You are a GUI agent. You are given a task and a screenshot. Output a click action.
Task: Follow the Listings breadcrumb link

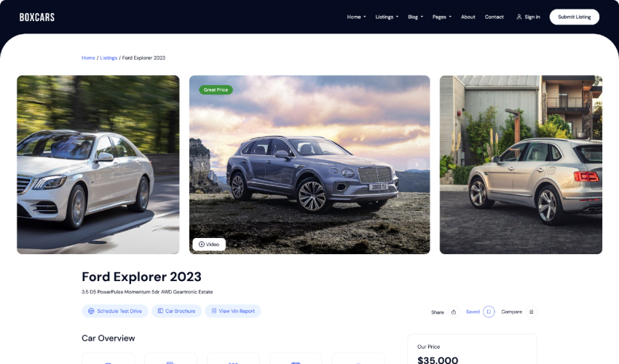pos(109,58)
